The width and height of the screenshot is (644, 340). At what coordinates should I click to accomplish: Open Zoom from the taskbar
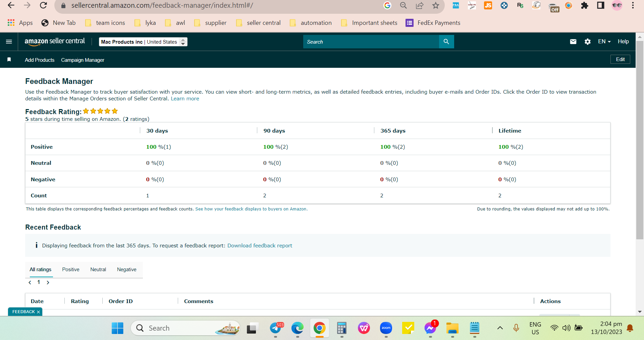(386, 328)
